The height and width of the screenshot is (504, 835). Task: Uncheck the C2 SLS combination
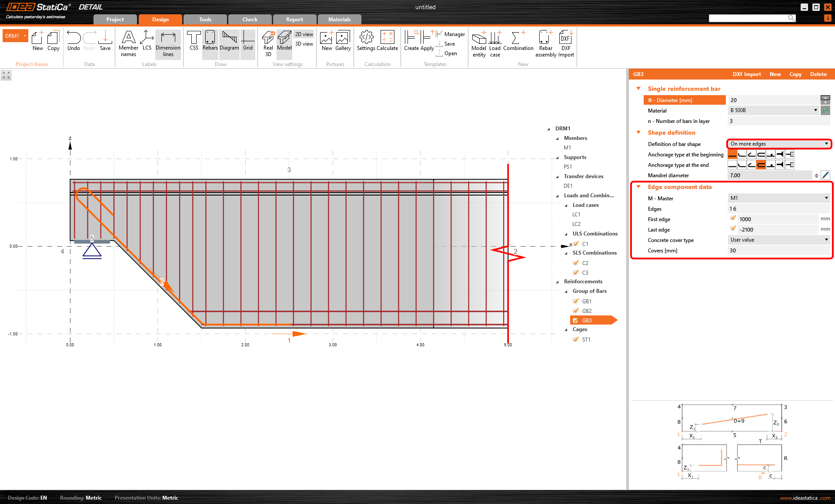(577, 263)
